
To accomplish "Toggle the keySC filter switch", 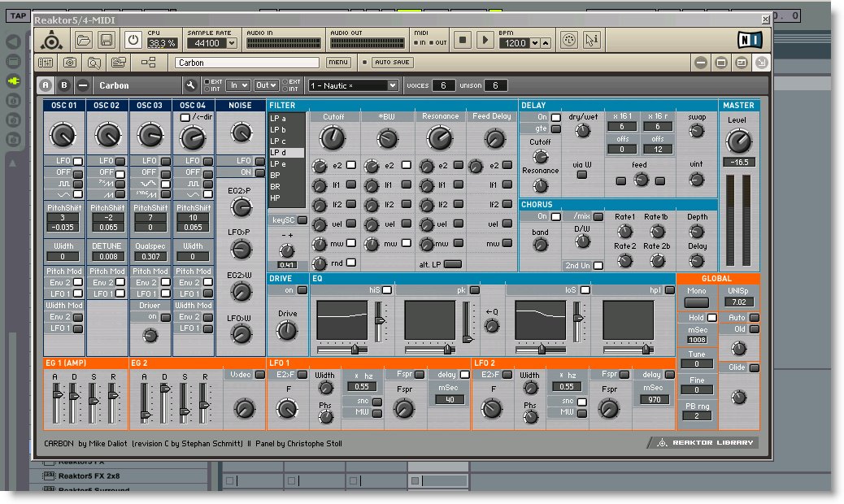I will coord(302,220).
